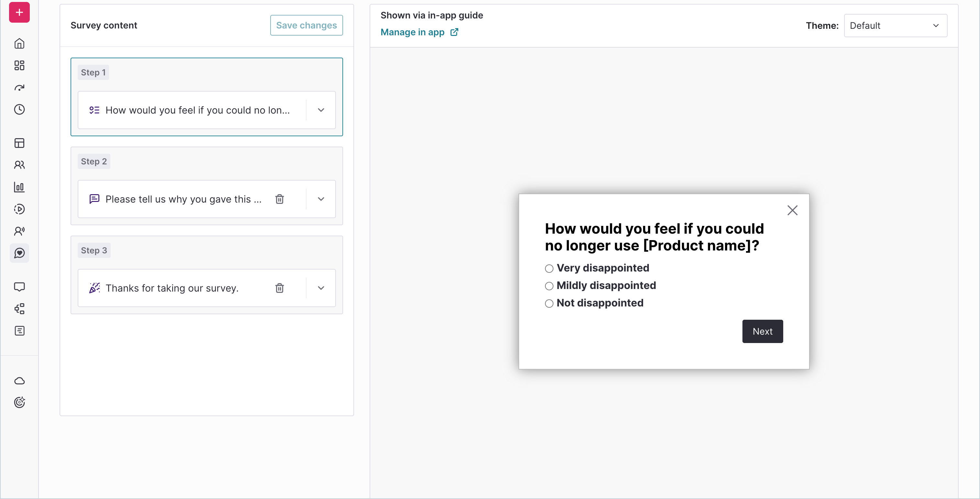Viewport: 980px width, 499px height.
Task: Open the bar chart analytics icon
Action: pos(19,187)
